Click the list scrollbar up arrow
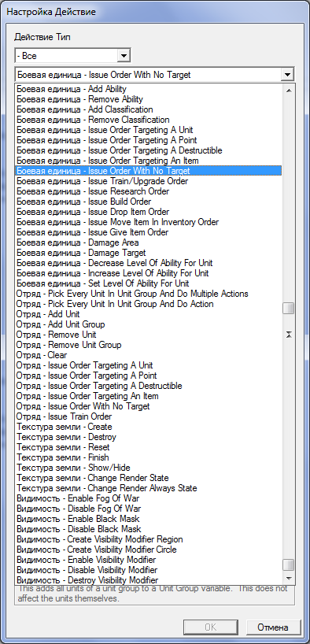Screen dimensions: 310x644 [289, 91]
